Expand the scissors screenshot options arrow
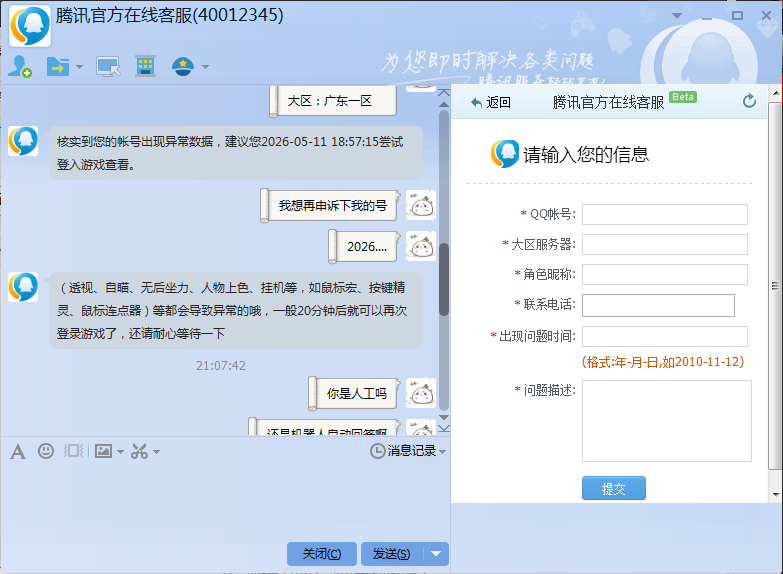The height and width of the screenshot is (574, 783). pyautogui.click(x=156, y=452)
